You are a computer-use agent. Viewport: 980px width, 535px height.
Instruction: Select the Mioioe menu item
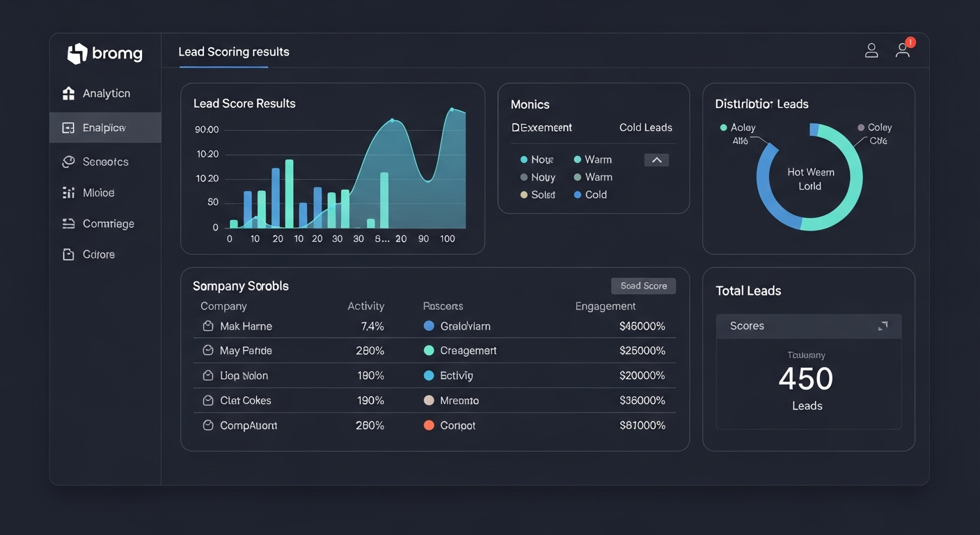click(106, 193)
